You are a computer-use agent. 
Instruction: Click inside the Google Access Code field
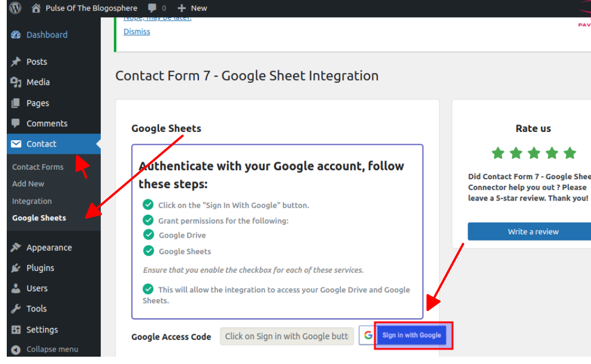(287, 336)
